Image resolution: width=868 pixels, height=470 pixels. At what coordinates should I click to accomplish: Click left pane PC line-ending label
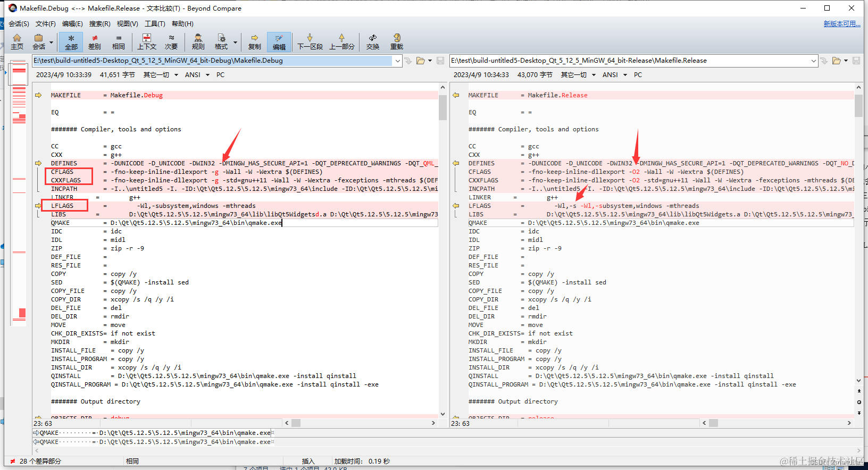coord(220,75)
